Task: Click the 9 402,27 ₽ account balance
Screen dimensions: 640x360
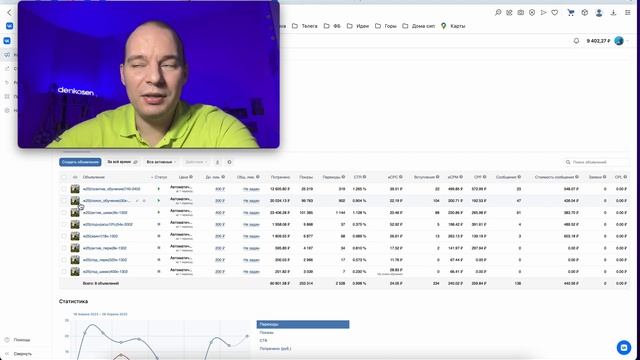Action: pyautogui.click(x=598, y=41)
